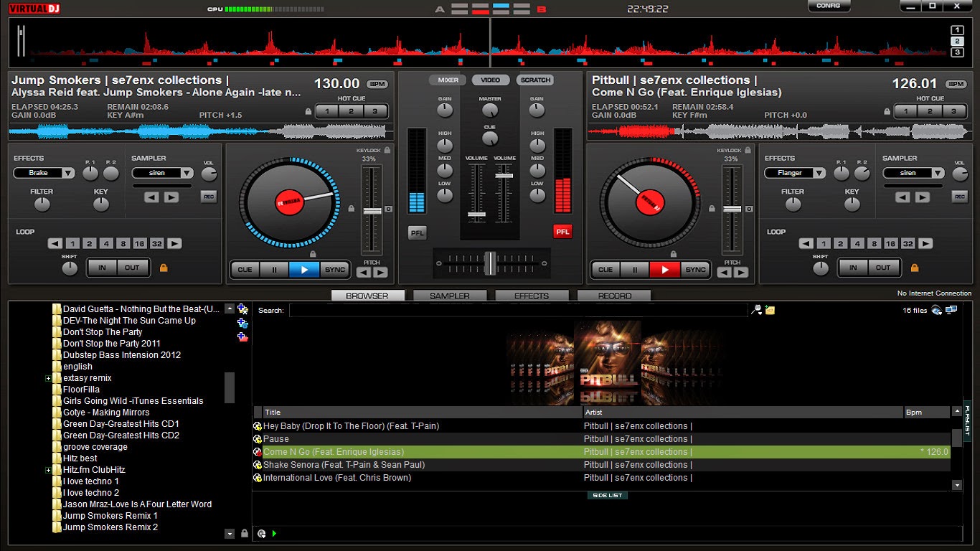The width and height of the screenshot is (980, 551).
Task: Open the Brake effect dropdown on left deck
Action: 44,173
